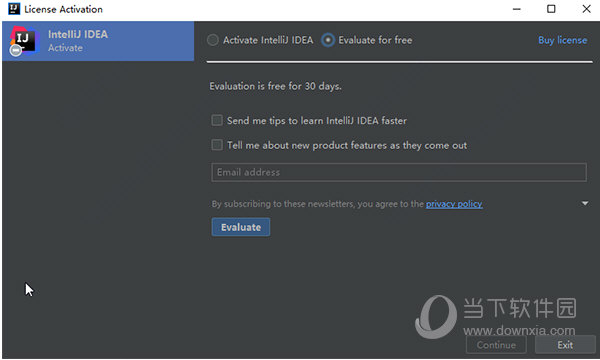Click the Email address input field

[399, 172]
